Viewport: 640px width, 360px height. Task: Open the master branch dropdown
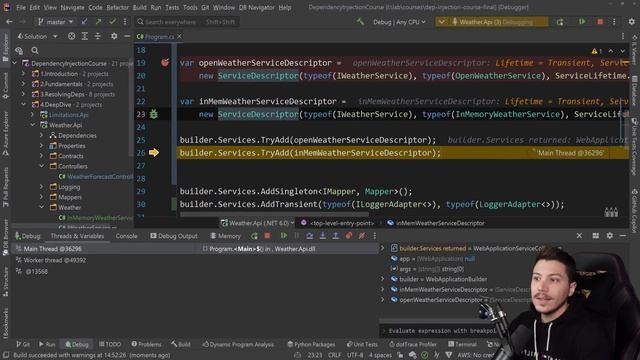(x=56, y=22)
